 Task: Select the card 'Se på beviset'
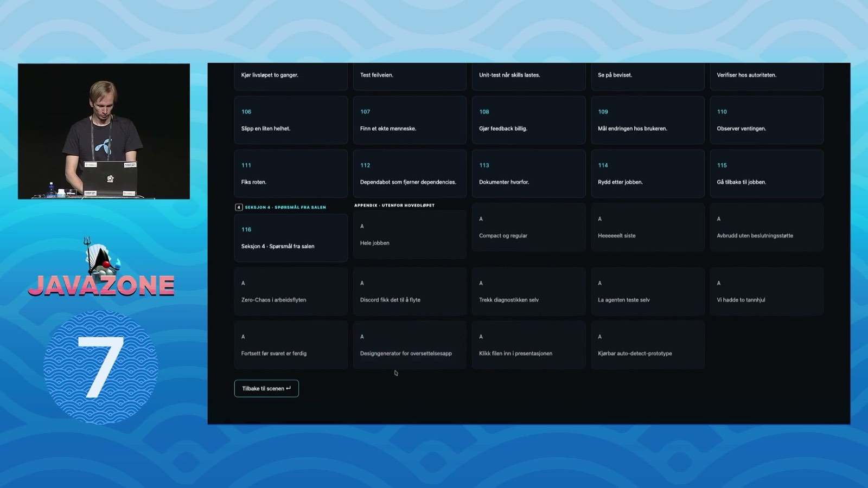click(x=647, y=76)
